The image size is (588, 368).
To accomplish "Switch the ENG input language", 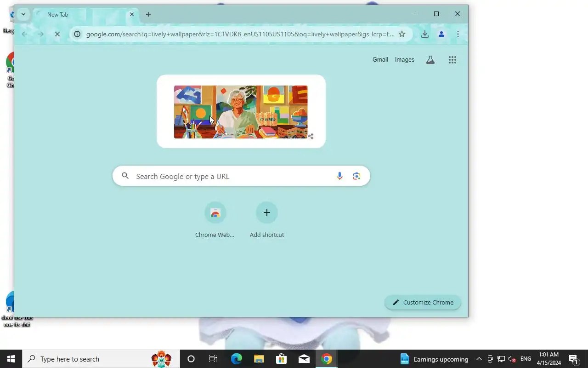I will pos(526,359).
